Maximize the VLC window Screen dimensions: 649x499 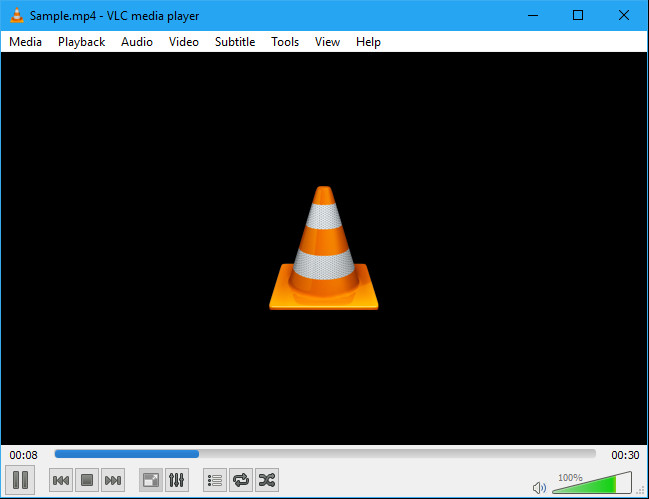coord(578,15)
